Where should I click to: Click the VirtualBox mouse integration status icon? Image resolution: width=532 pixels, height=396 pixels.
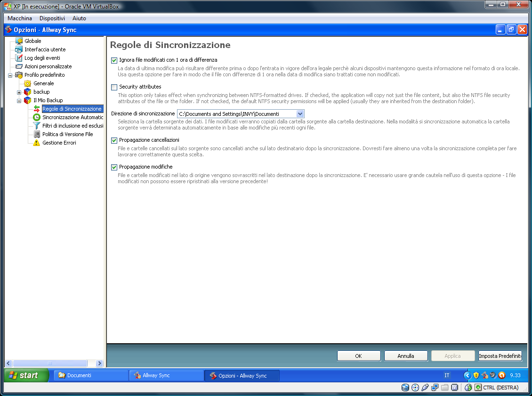(x=468, y=388)
